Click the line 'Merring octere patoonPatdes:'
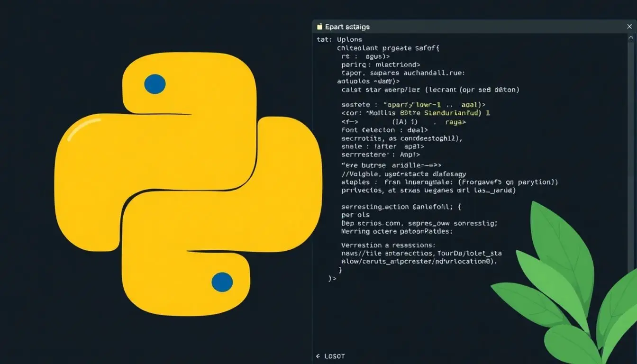This screenshot has width=637, height=364. coord(397,232)
